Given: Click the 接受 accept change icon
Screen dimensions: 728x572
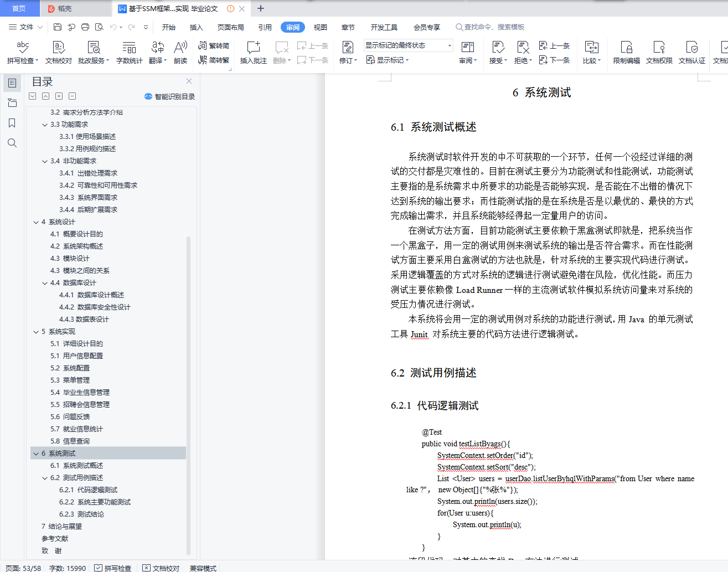Looking at the screenshot, I should point(498,48).
